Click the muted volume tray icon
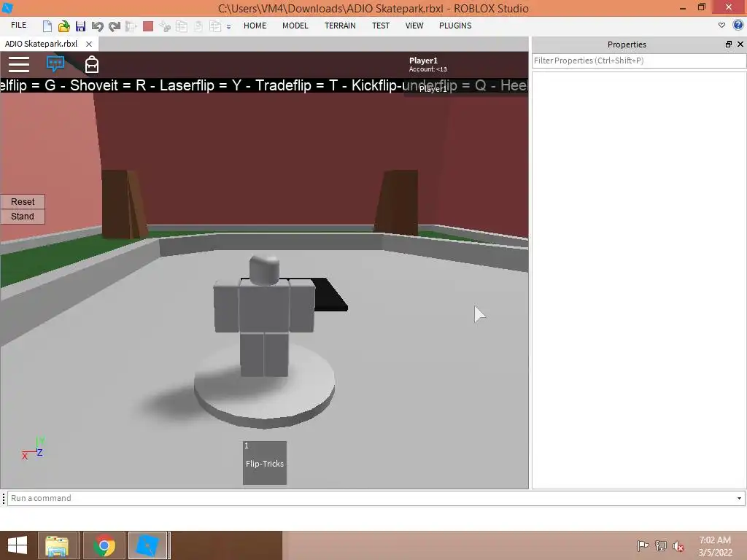 tap(678, 546)
